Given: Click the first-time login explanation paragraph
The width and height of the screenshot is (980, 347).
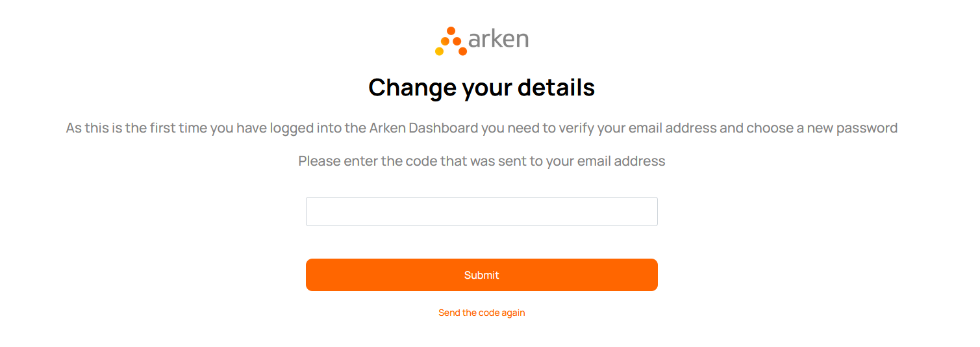Looking at the screenshot, I should (x=481, y=128).
